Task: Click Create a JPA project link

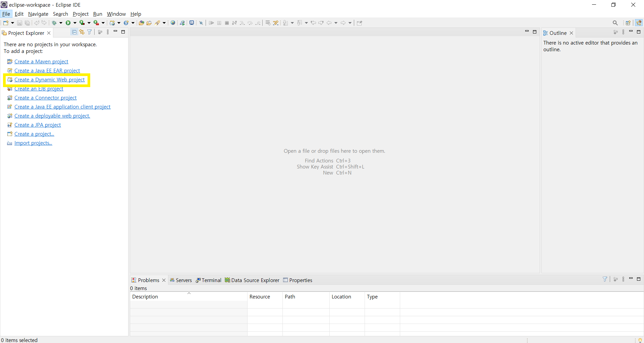Action: tap(38, 125)
